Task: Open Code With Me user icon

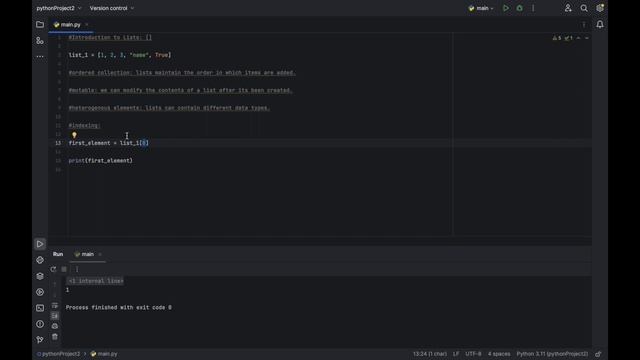Action: click(568, 8)
